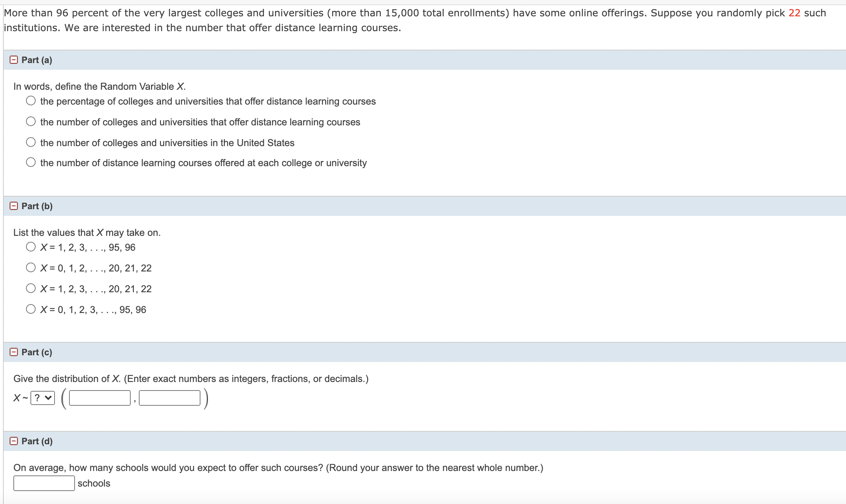
Task: Open the distribution type dropdown
Action: (x=42, y=398)
